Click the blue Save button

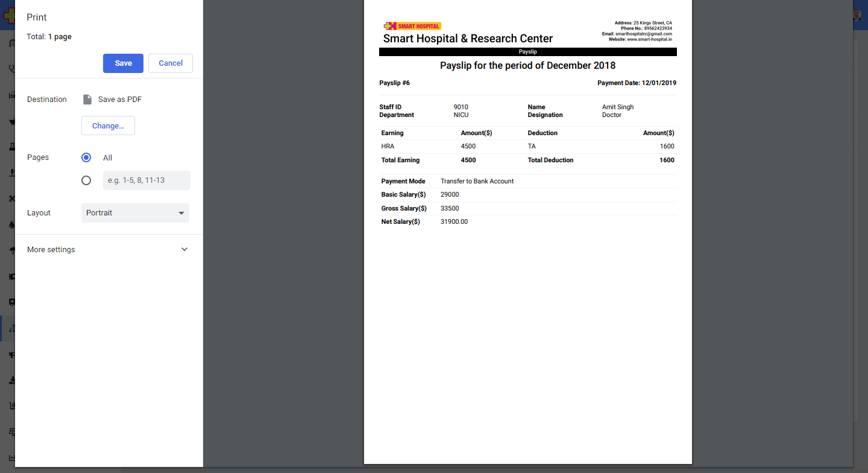click(123, 63)
